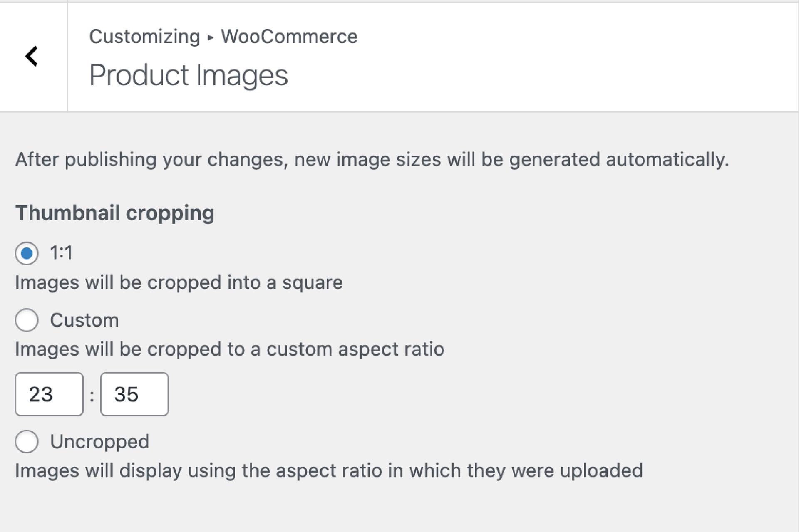Viewport: 799px width, 532px height.
Task: Click 'WooCommerce' in the breadcrumb
Action: point(289,37)
